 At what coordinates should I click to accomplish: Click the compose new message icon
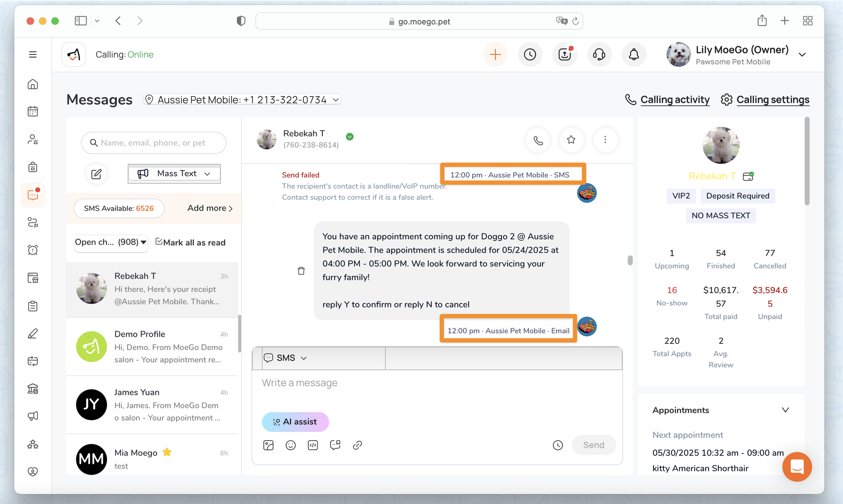(96, 174)
